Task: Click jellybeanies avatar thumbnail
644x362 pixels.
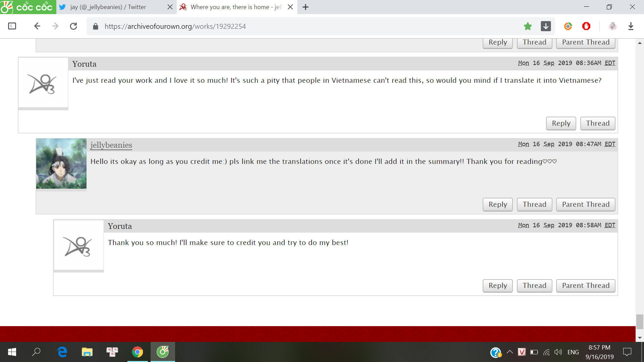Action: tap(61, 164)
